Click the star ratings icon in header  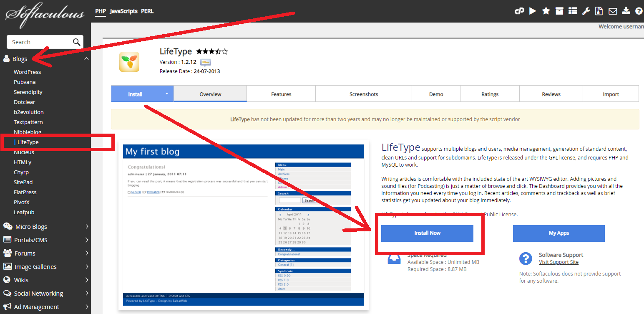(546, 11)
